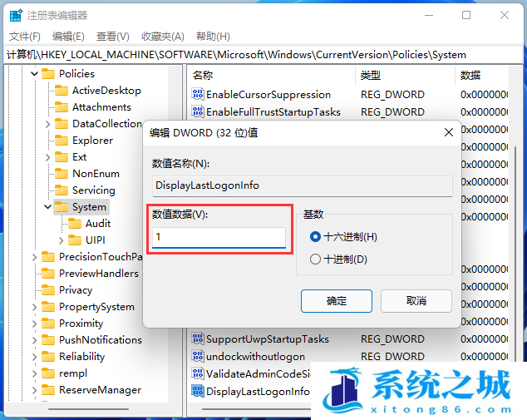The image size is (527, 420).
Task: Click the undockwithoutlogon value icon
Action: click(198, 356)
